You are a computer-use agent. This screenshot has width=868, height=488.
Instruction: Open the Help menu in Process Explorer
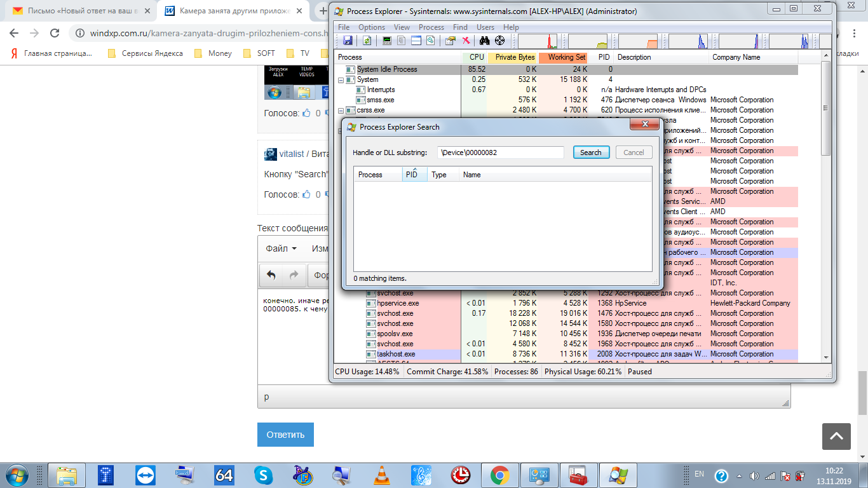click(x=511, y=27)
